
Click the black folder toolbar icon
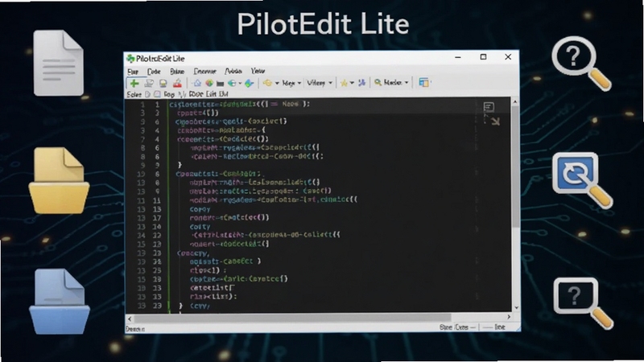coord(220,84)
